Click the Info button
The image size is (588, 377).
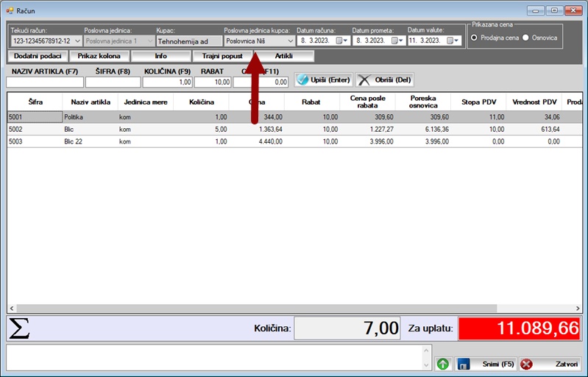(161, 56)
